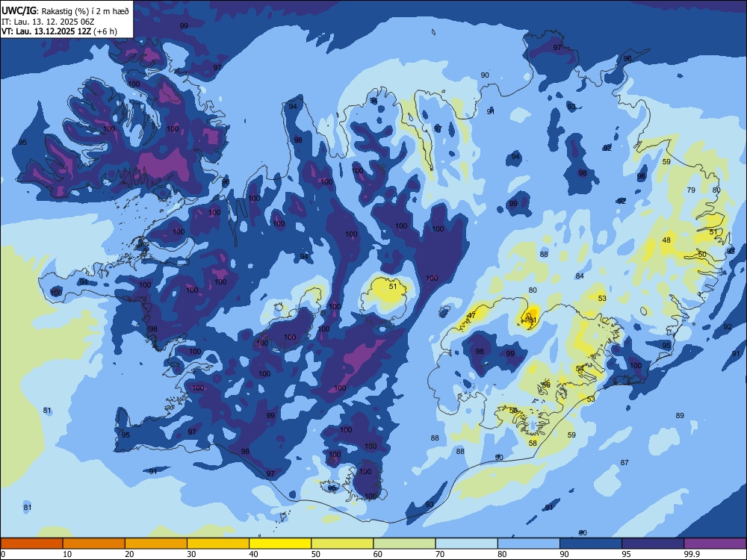This screenshot has width=747, height=560.
Task: Click the 30–40 gold legend swatch
Action: [x=218, y=544]
